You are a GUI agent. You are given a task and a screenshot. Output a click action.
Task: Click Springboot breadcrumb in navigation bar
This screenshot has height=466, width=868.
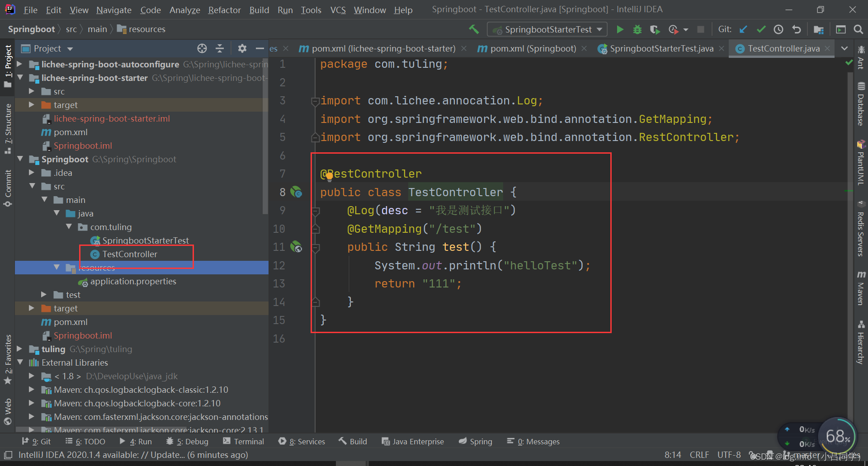[x=31, y=29]
